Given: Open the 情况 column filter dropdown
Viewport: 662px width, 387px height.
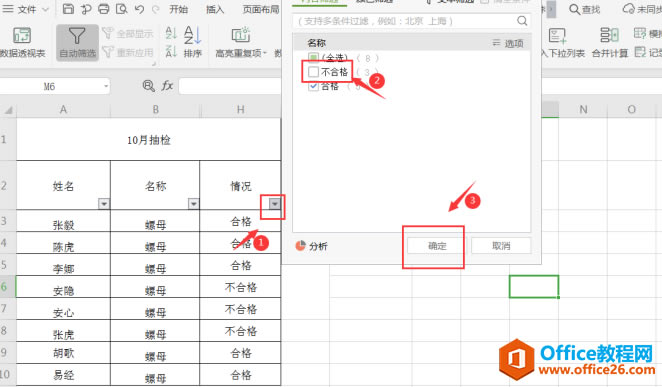Looking at the screenshot, I should (275, 204).
